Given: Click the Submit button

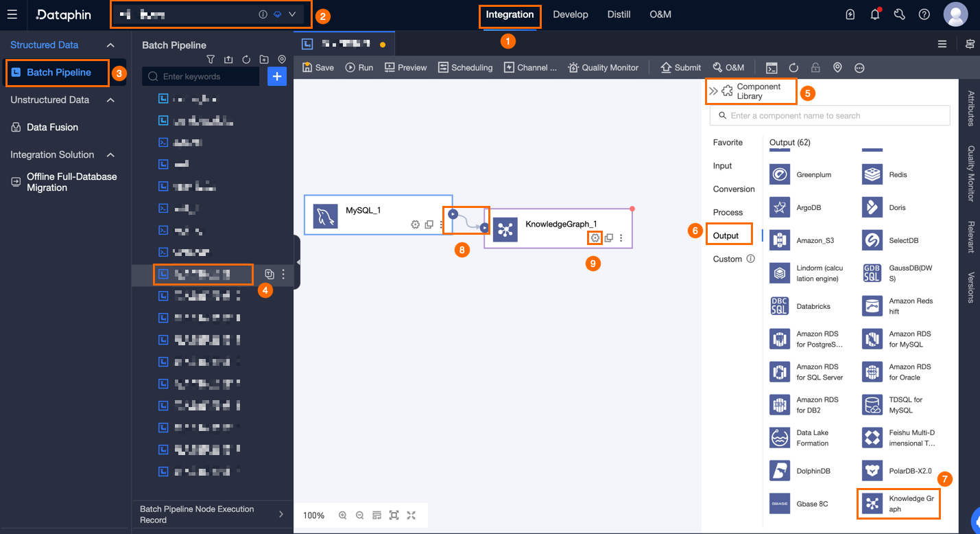Looking at the screenshot, I should 680,67.
